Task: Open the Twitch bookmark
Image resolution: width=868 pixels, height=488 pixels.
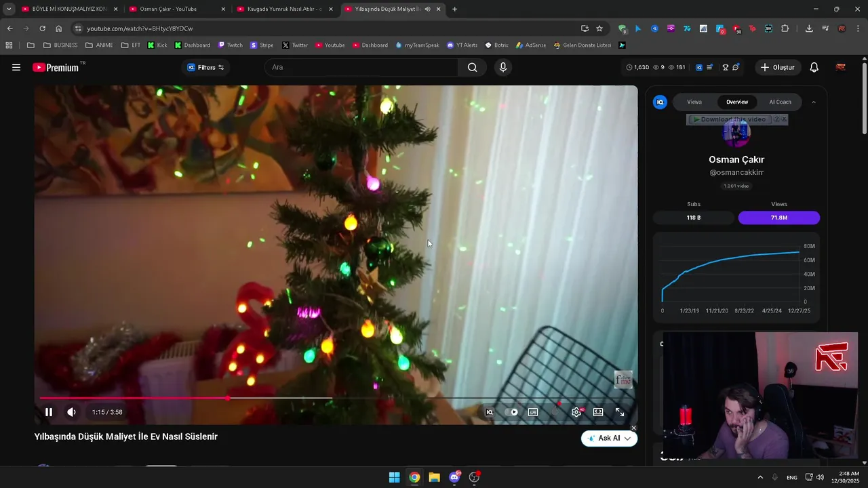Action: 230,45
